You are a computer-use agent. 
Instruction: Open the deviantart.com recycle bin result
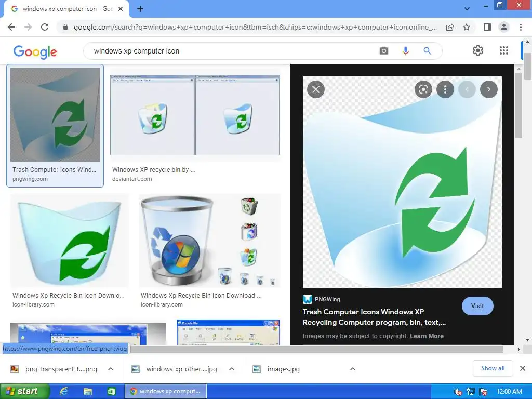(x=195, y=115)
